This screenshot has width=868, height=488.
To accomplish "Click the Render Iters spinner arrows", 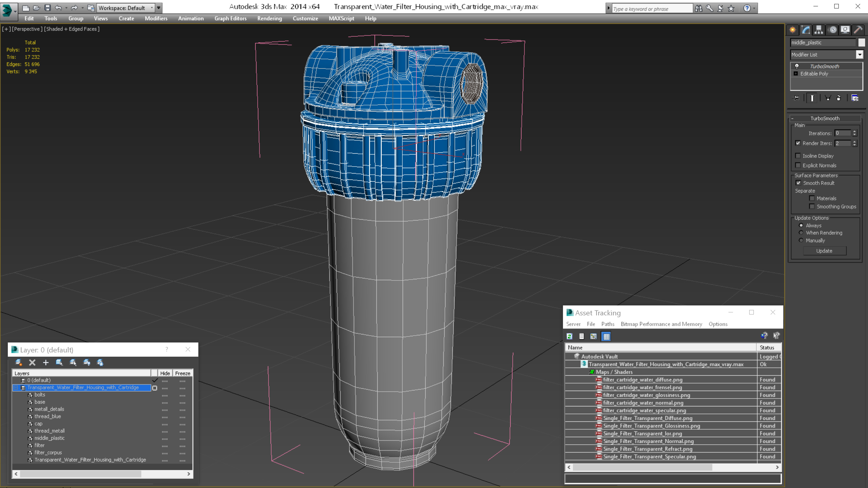I will [x=854, y=143].
